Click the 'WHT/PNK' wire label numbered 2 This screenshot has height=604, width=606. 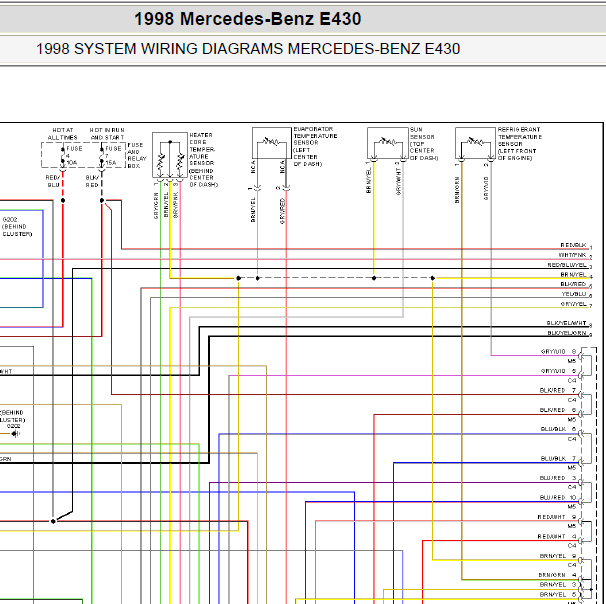point(572,255)
